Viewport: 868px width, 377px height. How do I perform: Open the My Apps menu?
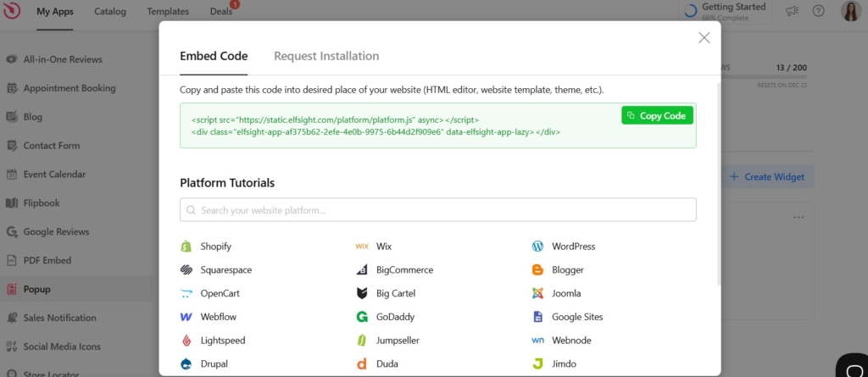click(x=55, y=11)
